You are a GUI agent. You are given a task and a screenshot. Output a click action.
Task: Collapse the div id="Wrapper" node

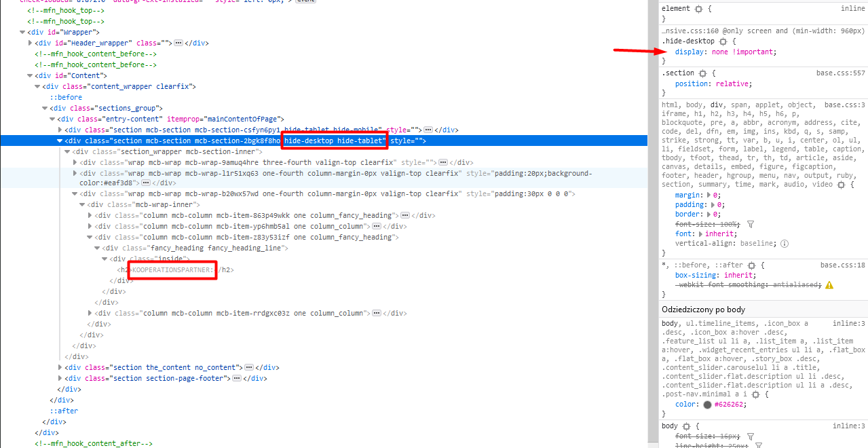(x=22, y=32)
